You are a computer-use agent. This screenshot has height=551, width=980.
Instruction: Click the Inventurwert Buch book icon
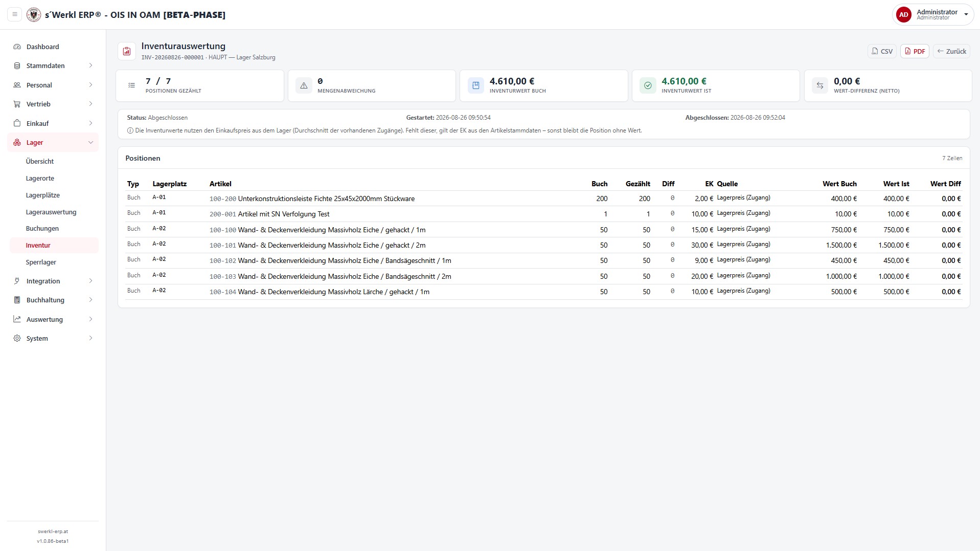point(476,85)
